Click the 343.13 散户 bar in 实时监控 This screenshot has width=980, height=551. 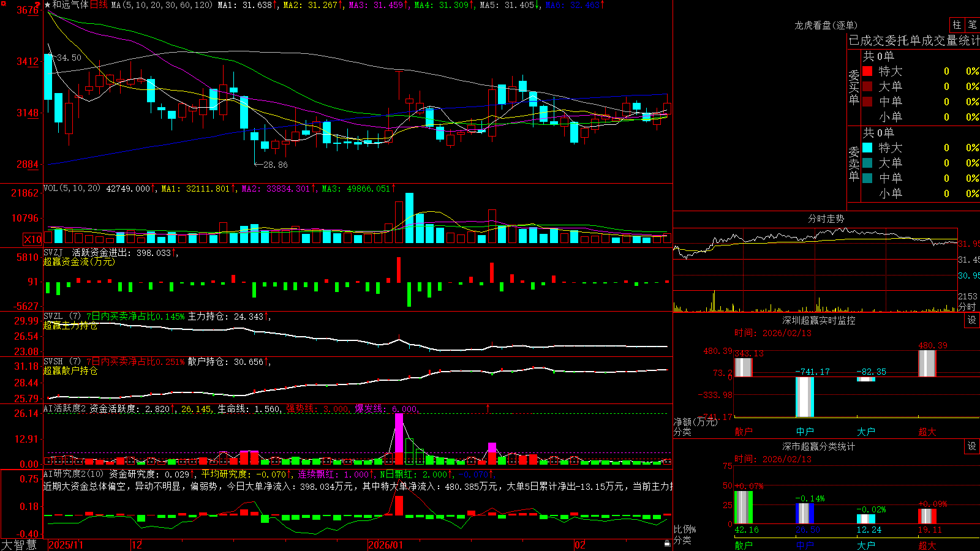coord(744,367)
